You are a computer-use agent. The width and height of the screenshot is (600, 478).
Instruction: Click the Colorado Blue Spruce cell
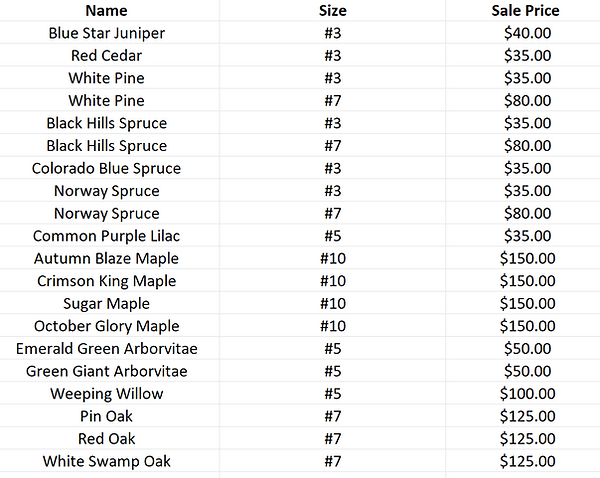pos(106,168)
